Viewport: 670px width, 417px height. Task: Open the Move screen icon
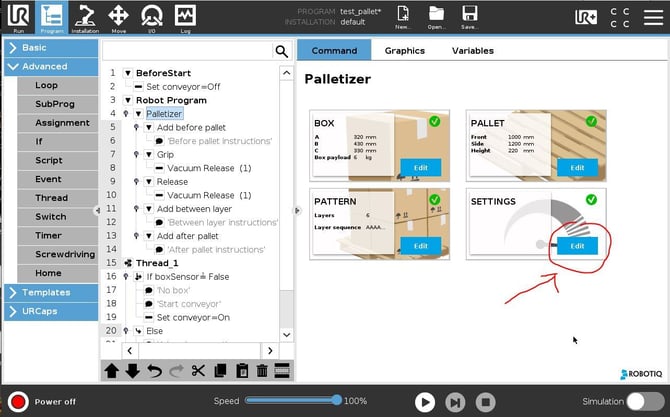pyautogui.click(x=118, y=16)
